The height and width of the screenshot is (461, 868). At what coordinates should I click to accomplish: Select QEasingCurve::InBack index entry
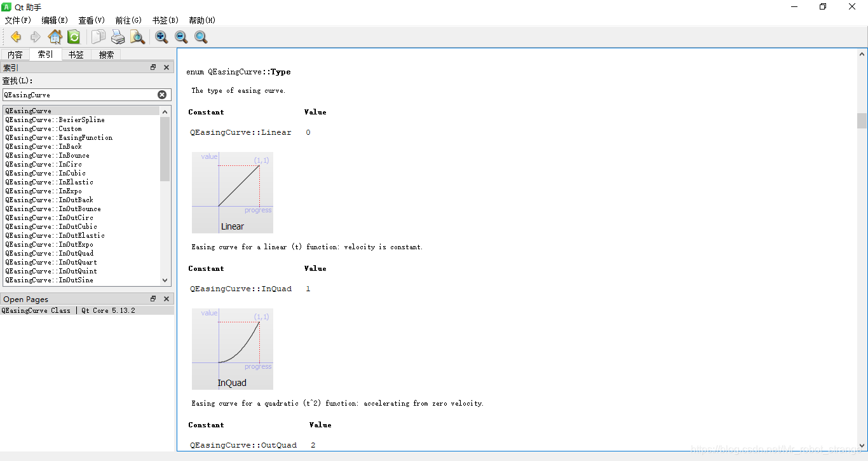click(82, 146)
